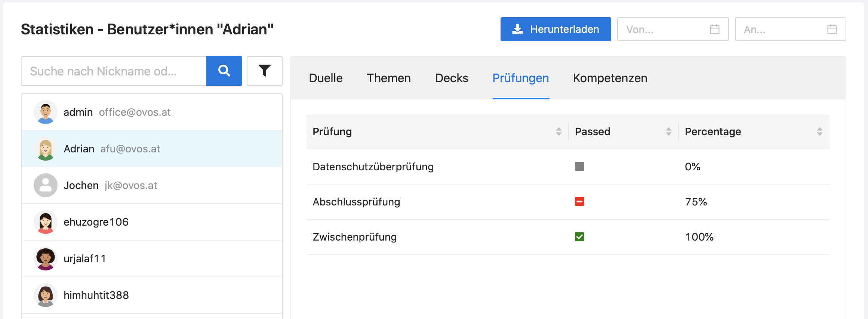Viewport: 868px width, 319px height.
Task: Click the Statistiken page heading
Action: pos(147,29)
